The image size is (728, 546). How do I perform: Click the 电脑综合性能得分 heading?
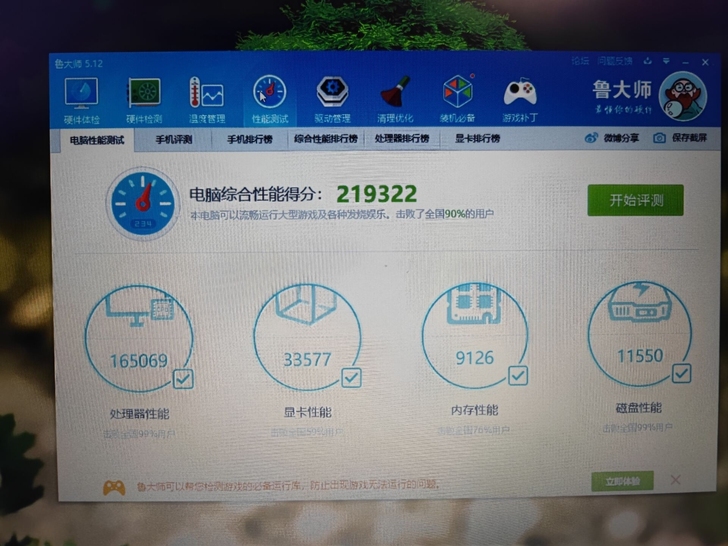coord(255,194)
